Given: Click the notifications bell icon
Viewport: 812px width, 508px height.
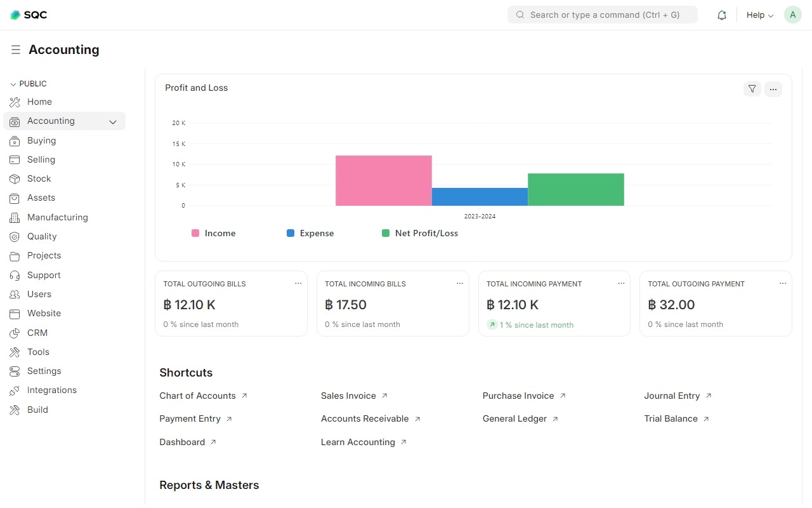Looking at the screenshot, I should 721,15.
